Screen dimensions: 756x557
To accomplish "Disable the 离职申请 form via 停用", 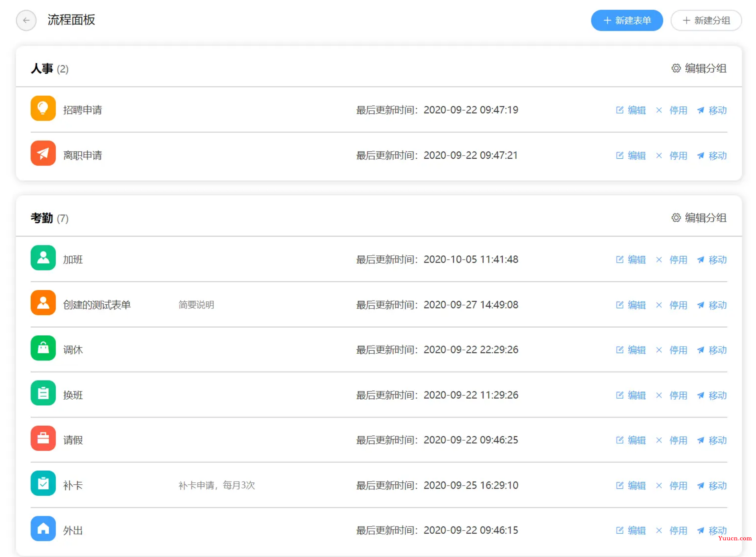I will [x=671, y=155].
